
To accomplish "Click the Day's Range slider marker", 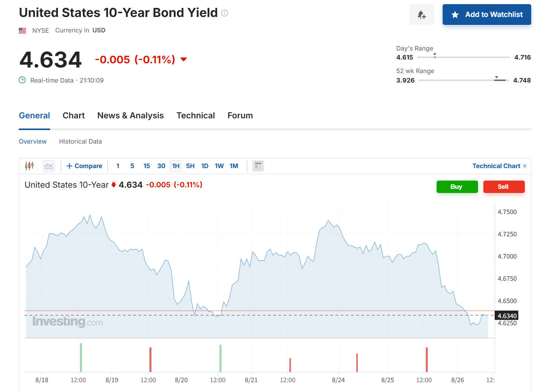I will point(435,55).
